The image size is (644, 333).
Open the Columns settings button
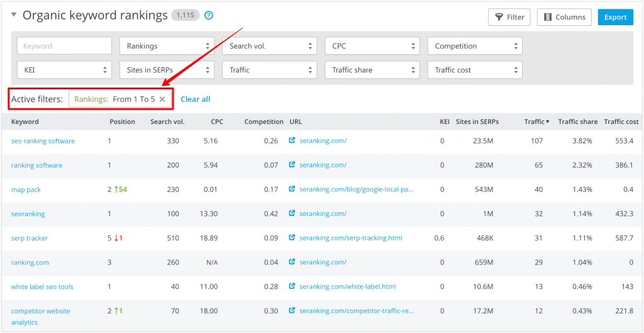[x=564, y=17]
